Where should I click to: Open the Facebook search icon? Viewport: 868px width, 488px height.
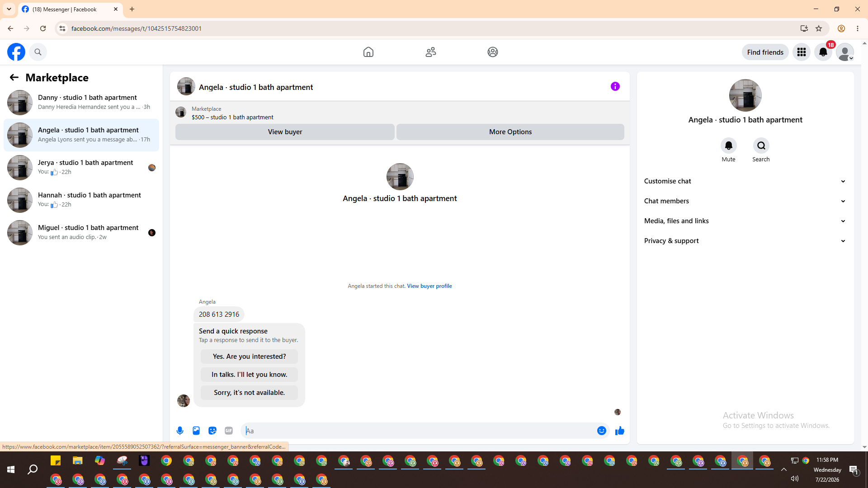[x=38, y=52]
